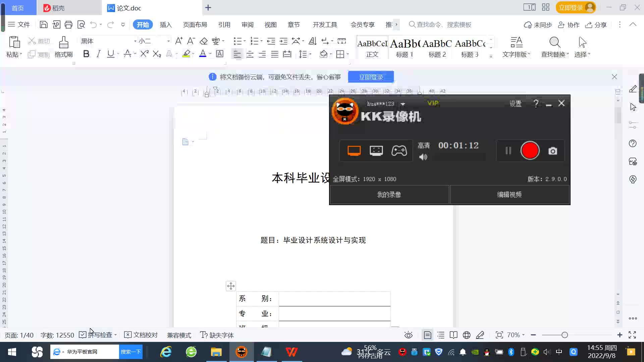Collapse the ribbon with chevron

coord(633,24)
